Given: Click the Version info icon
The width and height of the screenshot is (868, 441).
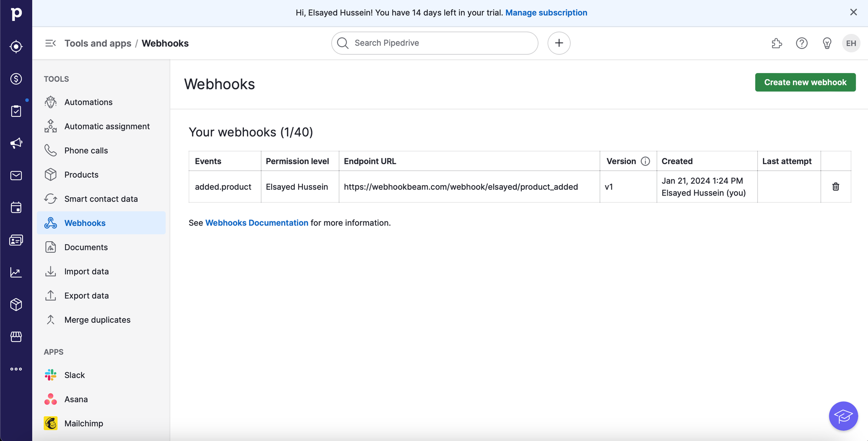Looking at the screenshot, I should (645, 161).
